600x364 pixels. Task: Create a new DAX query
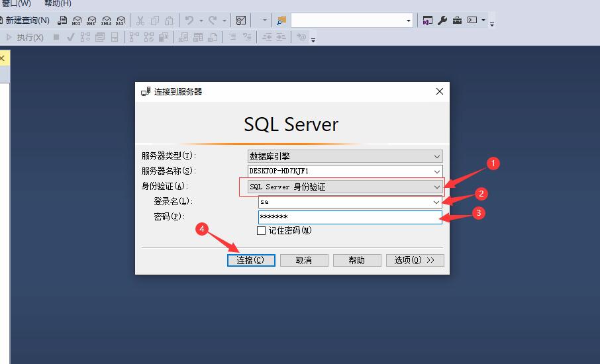click(121, 21)
